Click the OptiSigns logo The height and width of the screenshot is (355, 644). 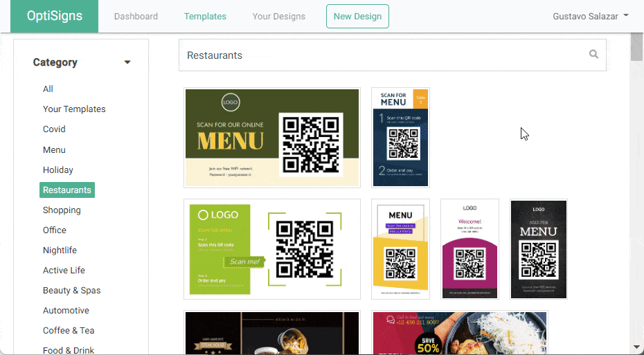pos(54,16)
